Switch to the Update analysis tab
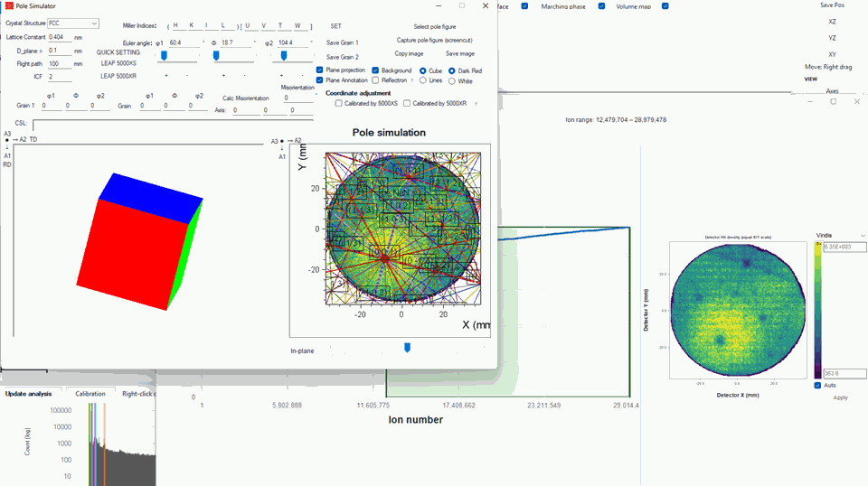Viewport: 868px width, 486px height. 29,394
